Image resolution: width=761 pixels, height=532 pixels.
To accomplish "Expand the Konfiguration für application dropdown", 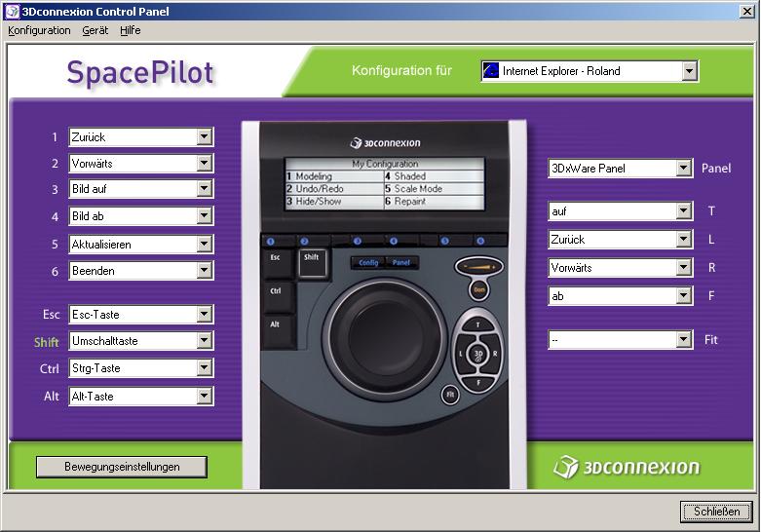I will [689, 71].
